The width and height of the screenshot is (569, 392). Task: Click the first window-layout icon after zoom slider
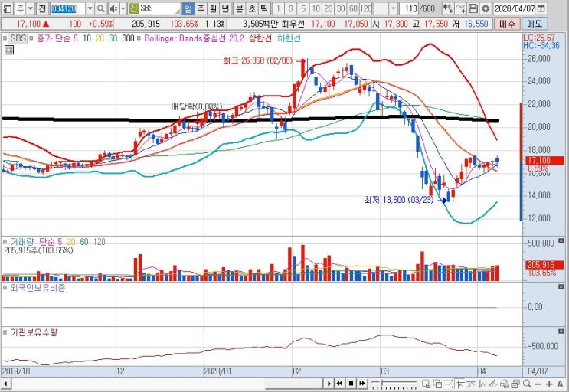point(426,384)
